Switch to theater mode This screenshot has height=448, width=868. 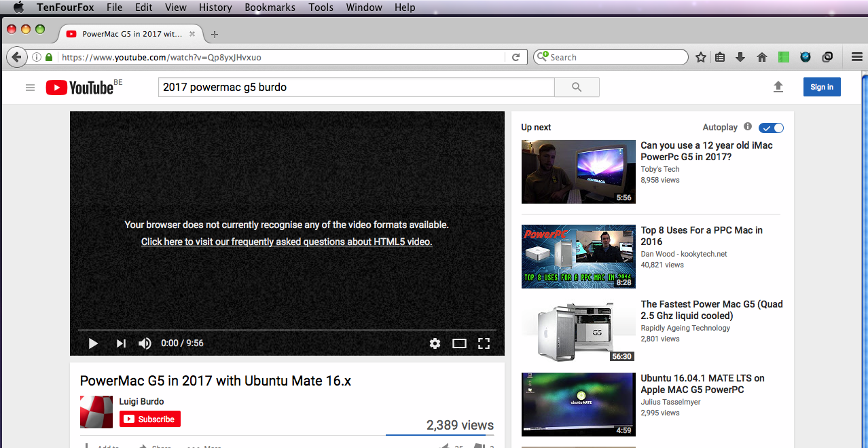(459, 343)
